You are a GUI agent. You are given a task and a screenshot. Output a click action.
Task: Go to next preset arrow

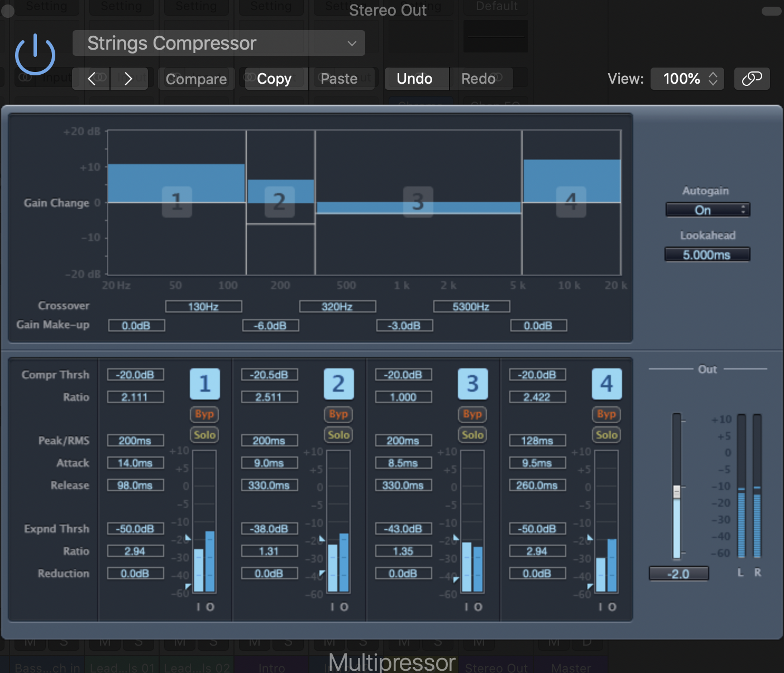128,79
